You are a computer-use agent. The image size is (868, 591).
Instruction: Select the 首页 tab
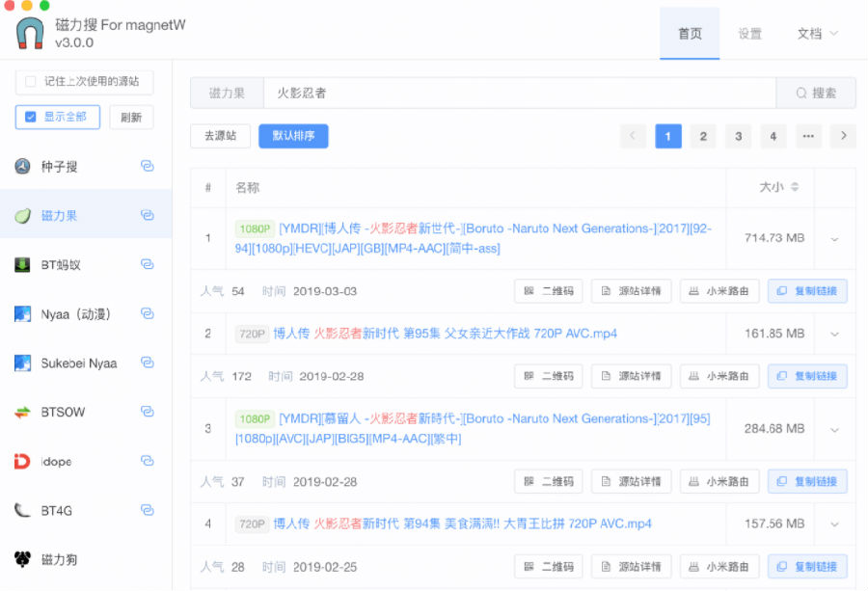(x=690, y=32)
